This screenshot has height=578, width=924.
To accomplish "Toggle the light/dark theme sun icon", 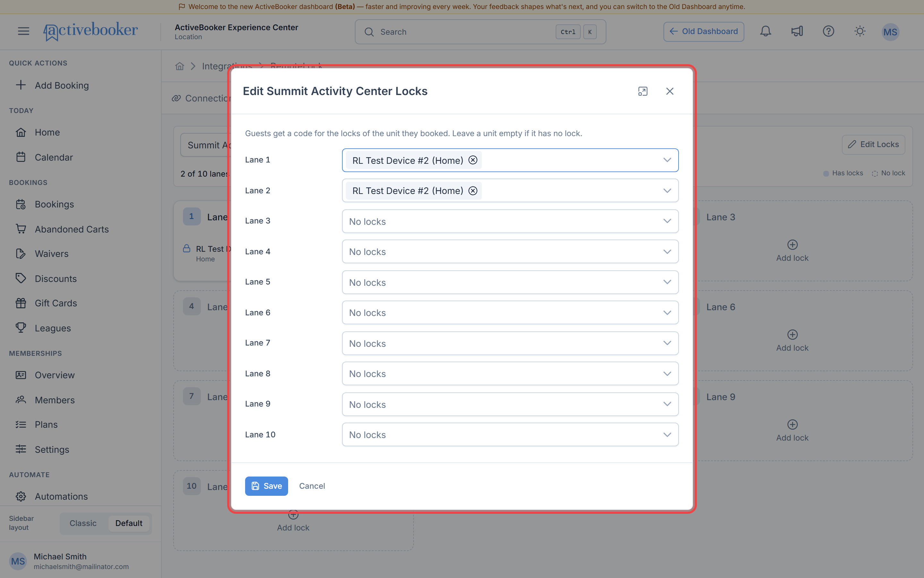I will [860, 31].
